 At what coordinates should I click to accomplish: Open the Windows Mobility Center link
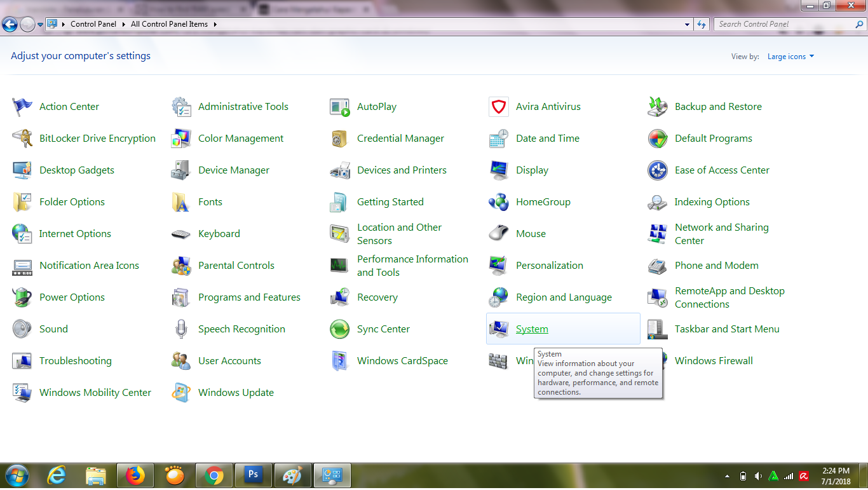pos(95,393)
